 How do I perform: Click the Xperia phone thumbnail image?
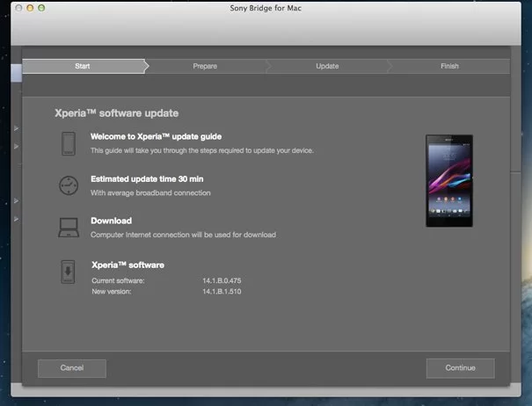pyautogui.click(x=449, y=181)
